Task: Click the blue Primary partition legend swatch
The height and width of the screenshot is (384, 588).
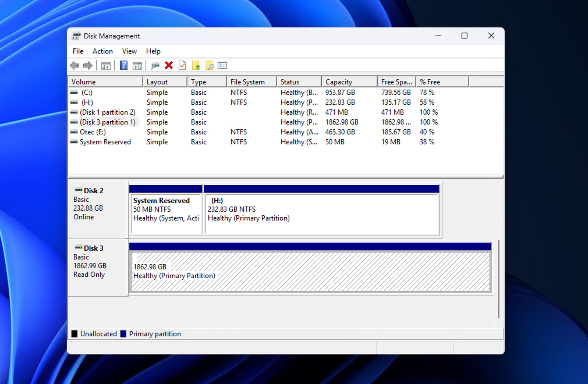Action: 123,334
